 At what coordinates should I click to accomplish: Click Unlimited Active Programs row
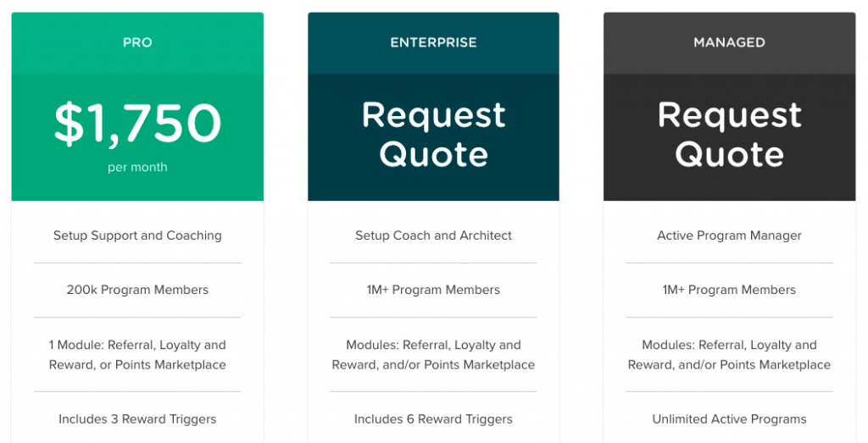[729, 419]
